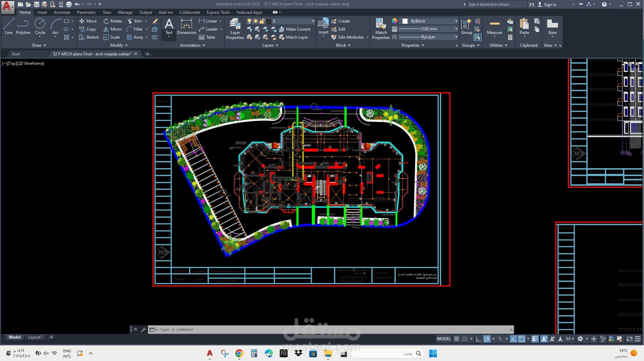Toggle polar tracking in status bar
This screenshot has height=361, width=644.
click(487, 339)
